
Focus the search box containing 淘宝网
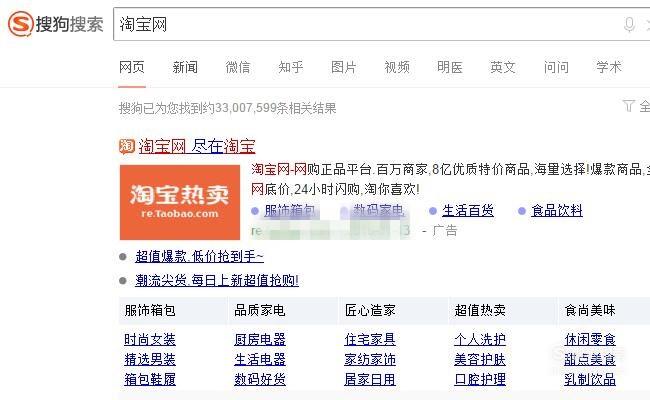point(381,24)
